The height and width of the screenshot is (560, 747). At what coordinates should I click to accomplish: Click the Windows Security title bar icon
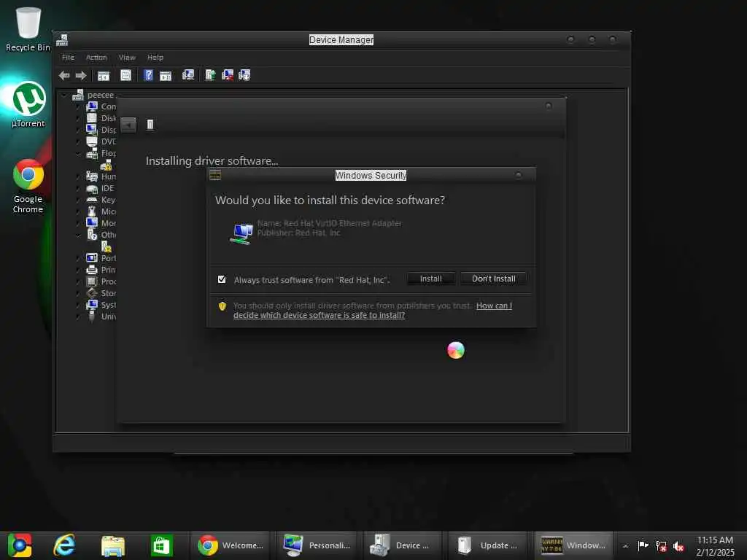(x=215, y=175)
